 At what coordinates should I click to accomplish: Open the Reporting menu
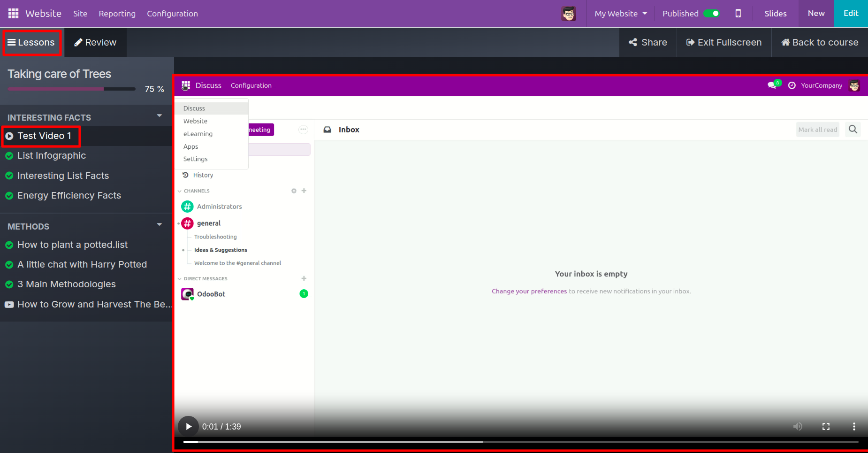(x=117, y=14)
